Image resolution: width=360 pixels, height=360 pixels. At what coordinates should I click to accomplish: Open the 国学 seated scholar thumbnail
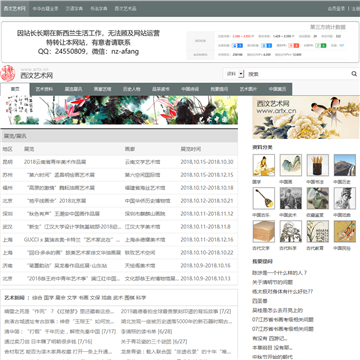pyautogui.click(x=264, y=165)
